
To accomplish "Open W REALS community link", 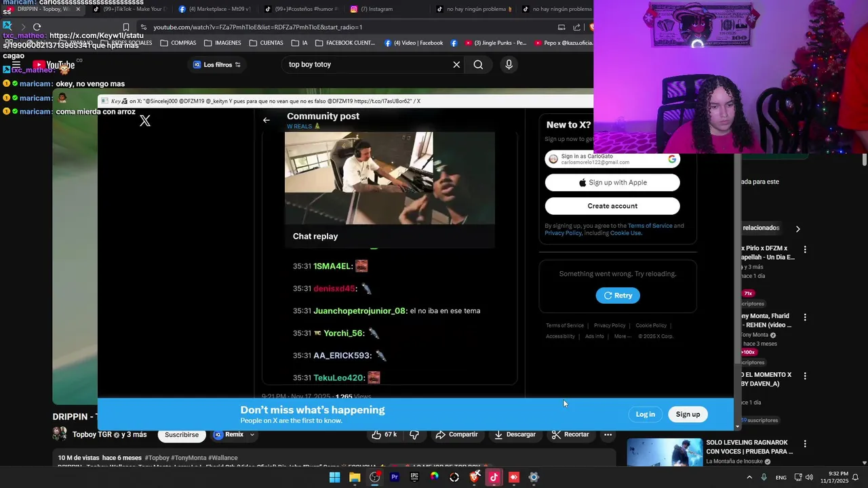I will tap(303, 127).
